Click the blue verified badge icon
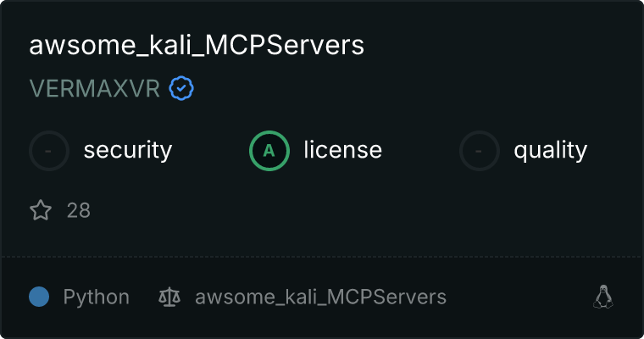The width and height of the screenshot is (644, 339). click(181, 88)
